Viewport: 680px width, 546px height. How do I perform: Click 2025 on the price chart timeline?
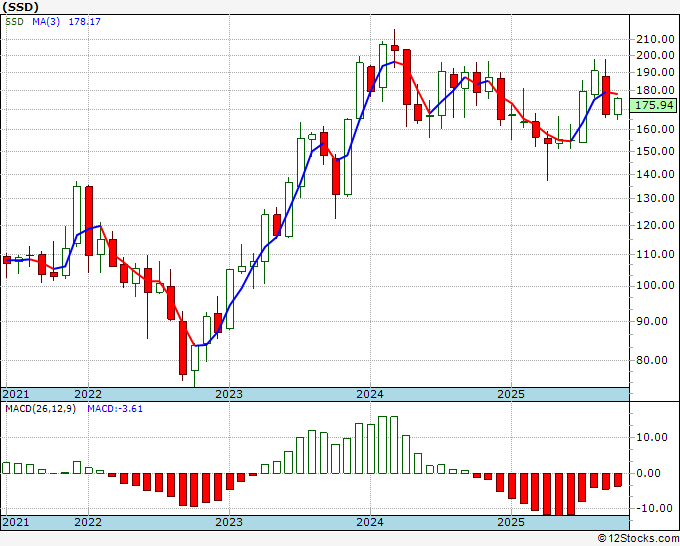tap(511, 394)
